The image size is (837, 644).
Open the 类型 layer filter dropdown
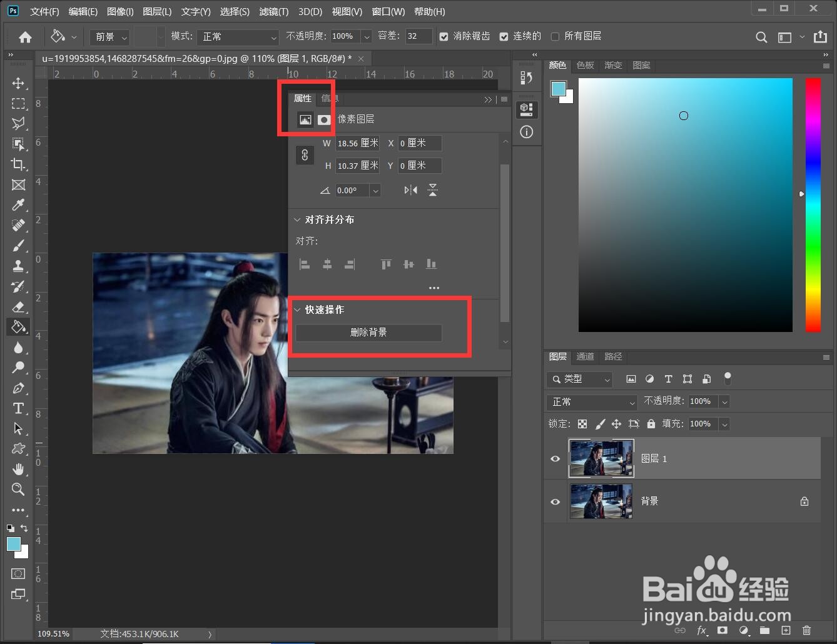click(579, 379)
